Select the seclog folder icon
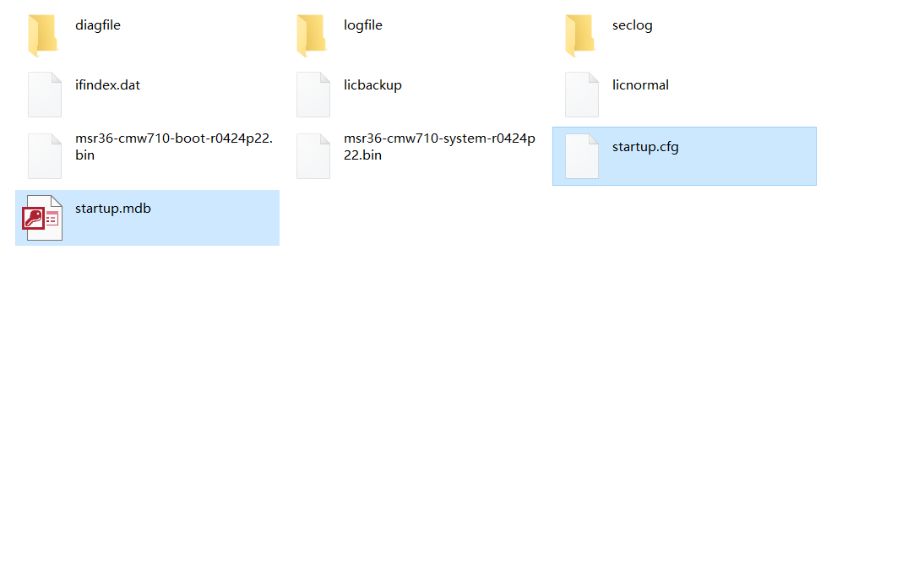The height and width of the screenshot is (570, 924). (580, 35)
